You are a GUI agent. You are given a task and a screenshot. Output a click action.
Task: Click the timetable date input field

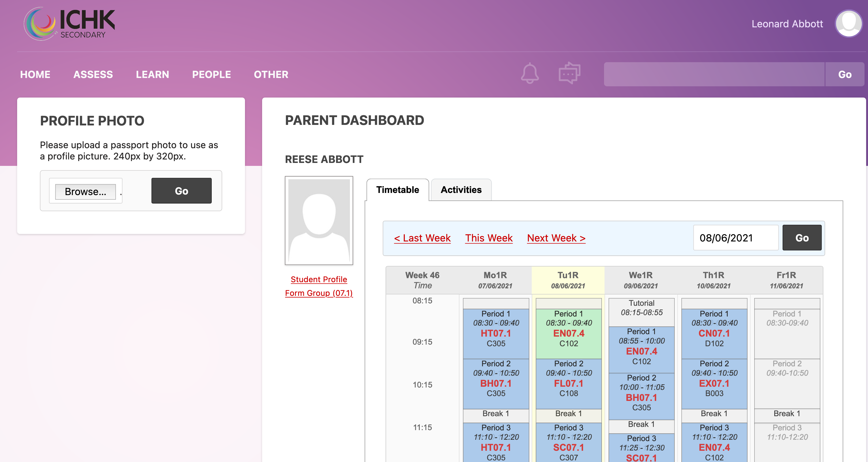click(735, 238)
